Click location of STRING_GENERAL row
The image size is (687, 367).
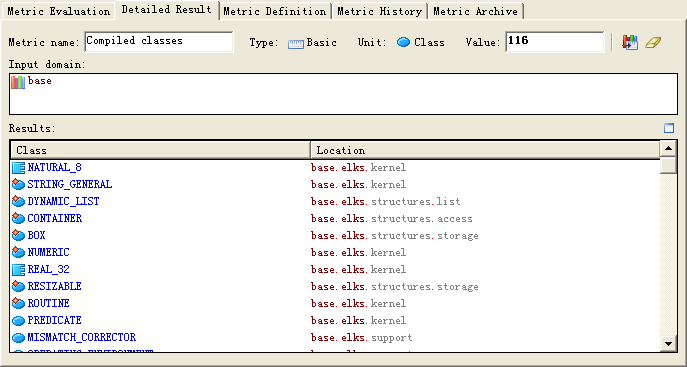pos(358,184)
